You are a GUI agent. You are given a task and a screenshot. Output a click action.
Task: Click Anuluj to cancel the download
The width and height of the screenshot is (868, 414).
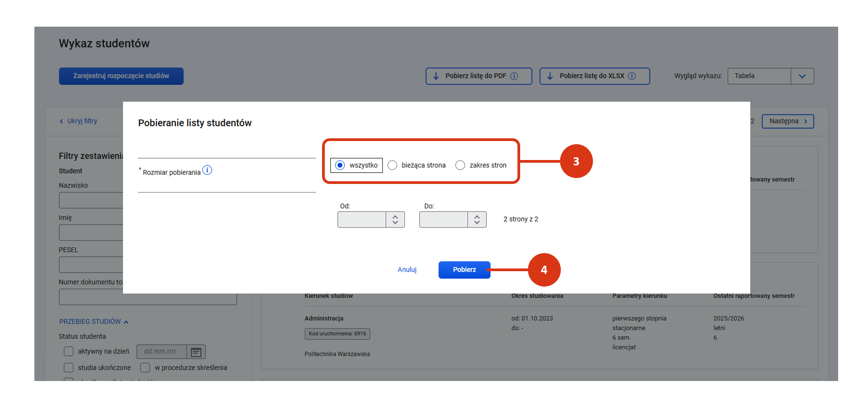click(x=407, y=270)
